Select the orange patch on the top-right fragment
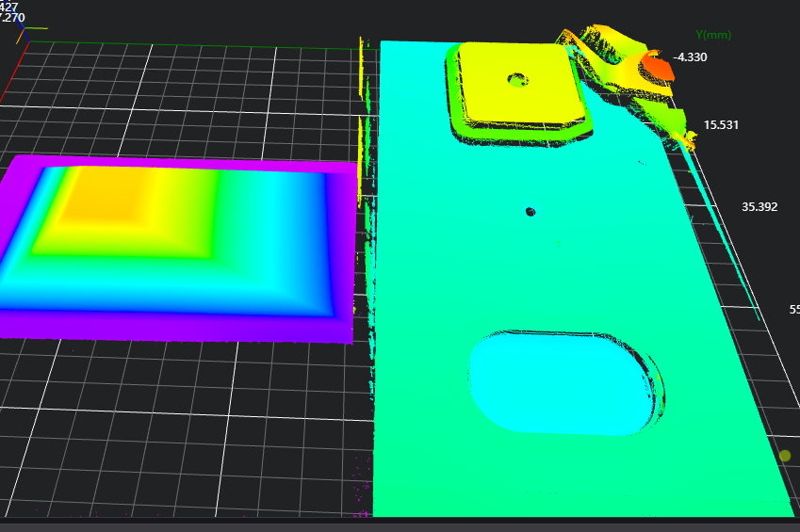800x532 pixels. coord(657,68)
